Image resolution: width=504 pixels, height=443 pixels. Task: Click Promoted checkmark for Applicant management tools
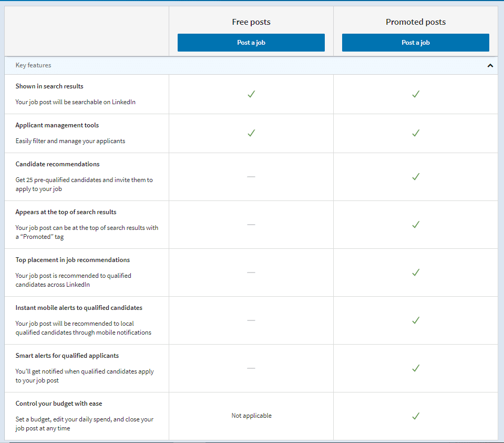pos(416,133)
